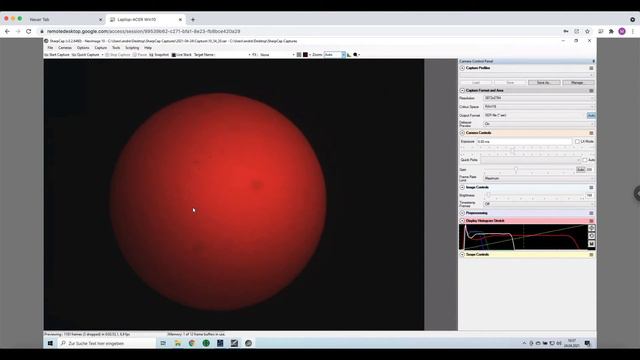Open the Capture menu

[x=100, y=48]
